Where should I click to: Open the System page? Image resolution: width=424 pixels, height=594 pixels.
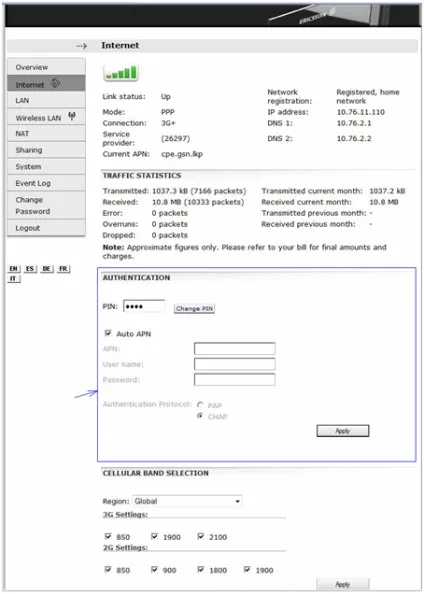(46, 166)
